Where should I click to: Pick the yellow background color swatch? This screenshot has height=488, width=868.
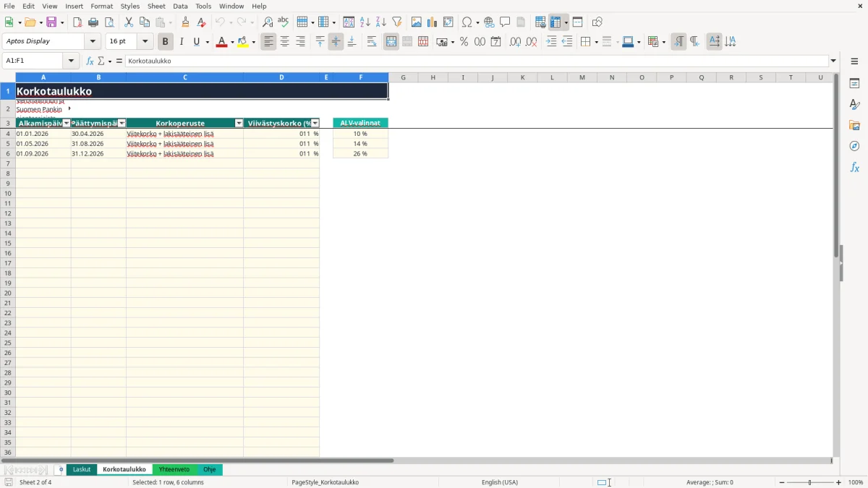[x=243, y=42]
